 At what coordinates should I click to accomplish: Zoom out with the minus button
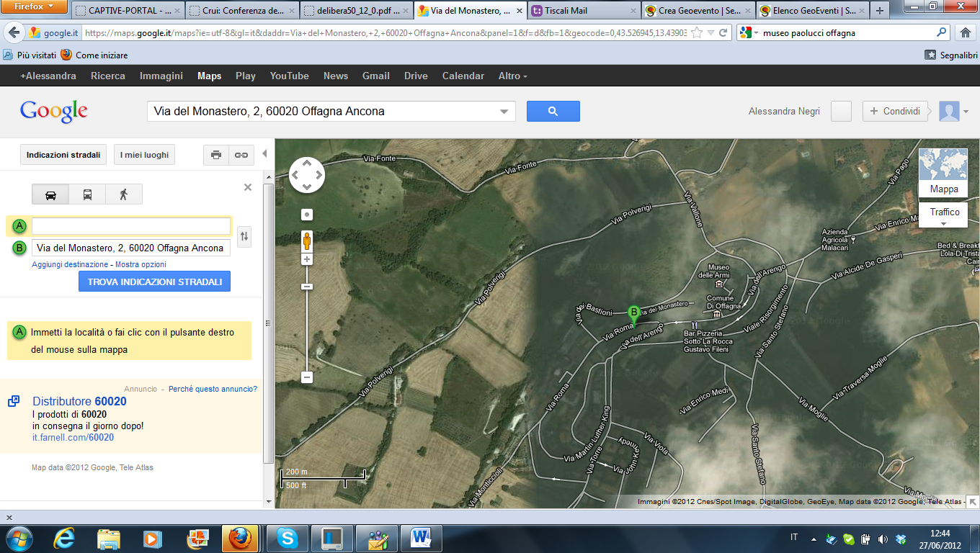click(307, 377)
